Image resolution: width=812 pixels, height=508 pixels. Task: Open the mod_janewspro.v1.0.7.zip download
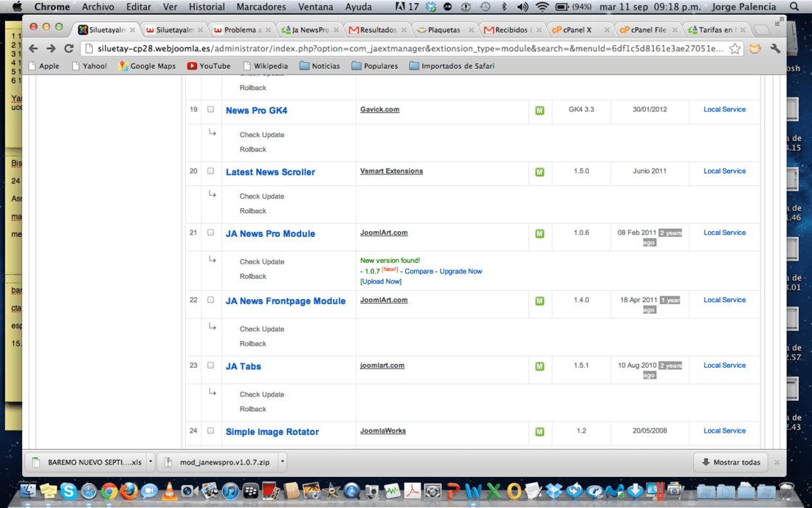(219, 462)
